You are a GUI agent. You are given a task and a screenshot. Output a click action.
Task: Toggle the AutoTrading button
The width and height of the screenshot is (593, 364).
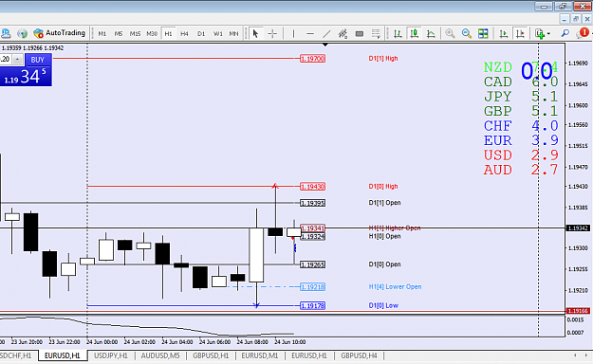59,33
